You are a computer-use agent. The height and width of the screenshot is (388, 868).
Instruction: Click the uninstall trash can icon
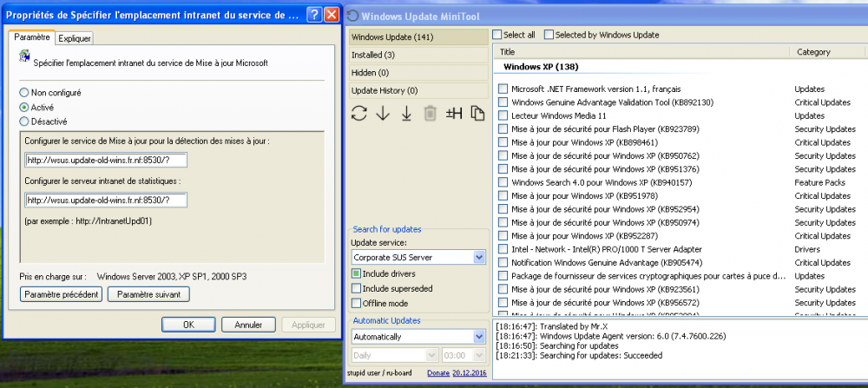click(x=431, y=114)
